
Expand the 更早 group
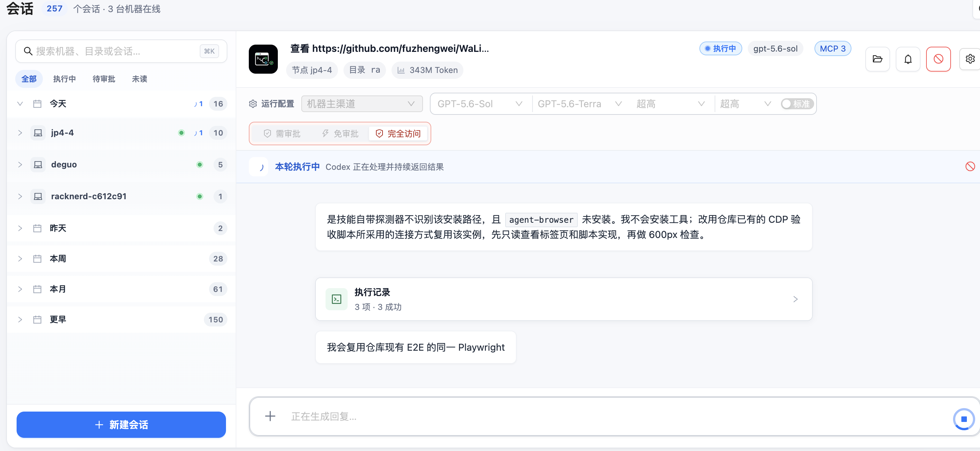click(20, 320)
